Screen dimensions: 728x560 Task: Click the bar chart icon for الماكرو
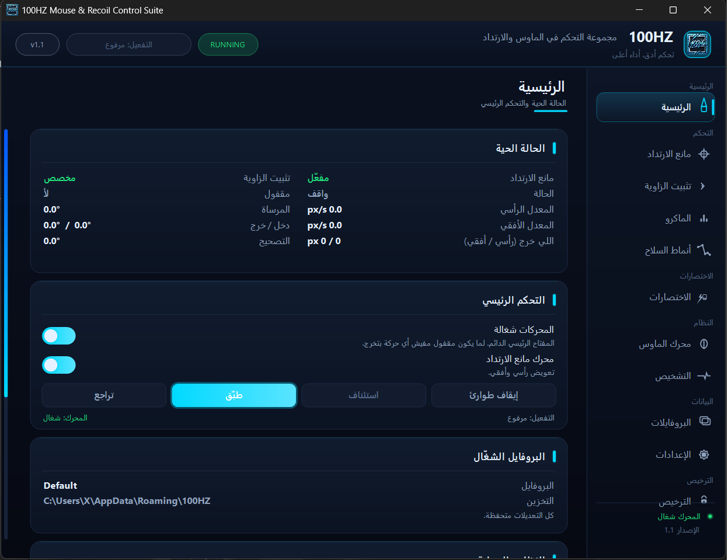tap(703, 218)
